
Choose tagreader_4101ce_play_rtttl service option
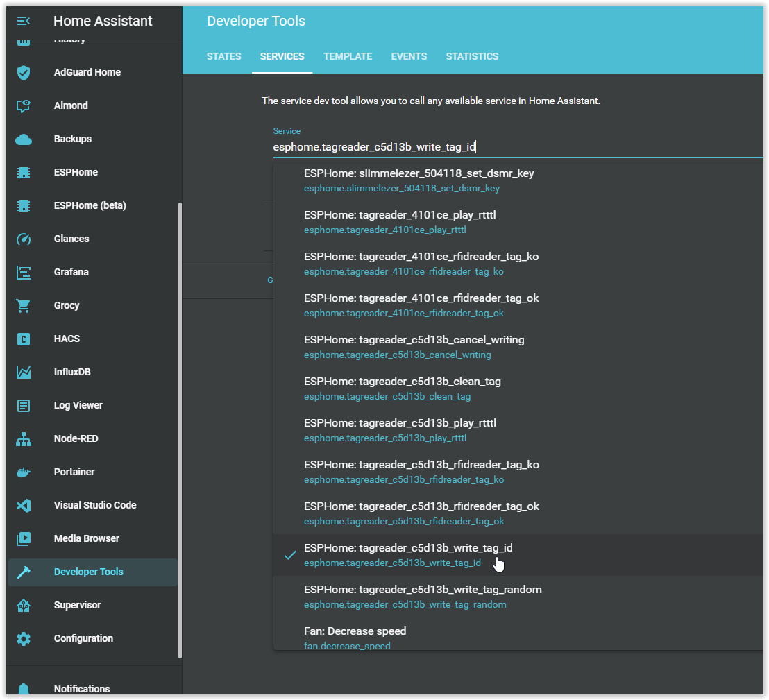pyautogui.click(x=518, y=223)
